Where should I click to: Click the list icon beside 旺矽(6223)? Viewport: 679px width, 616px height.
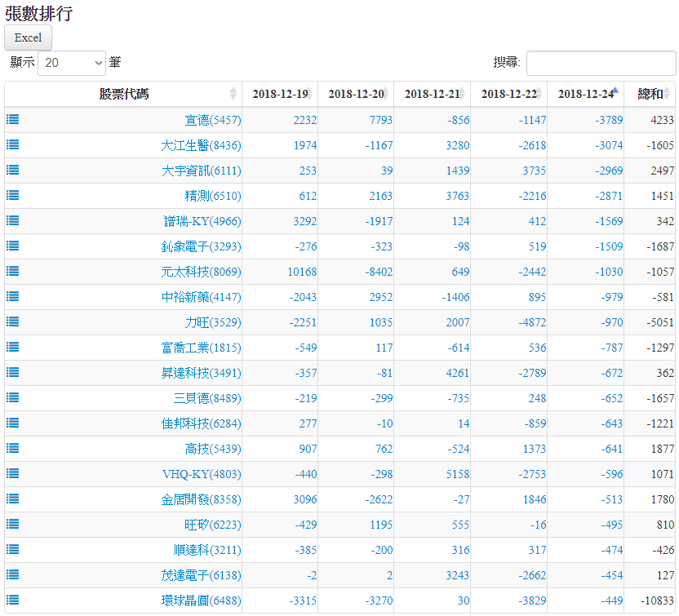(13, 524)
